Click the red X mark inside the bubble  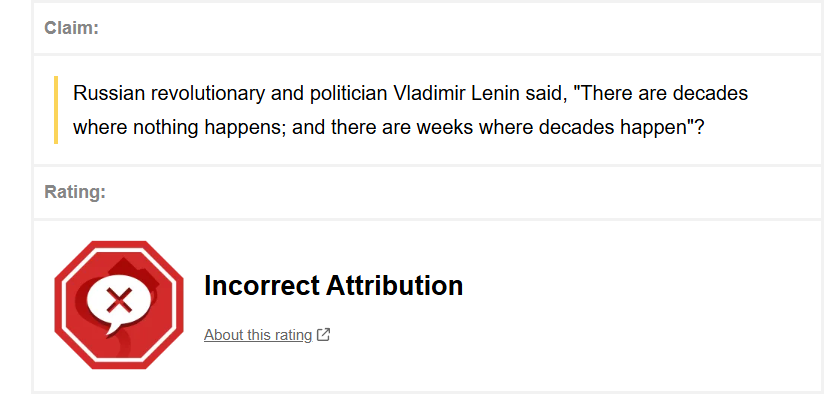pos(118,298)
